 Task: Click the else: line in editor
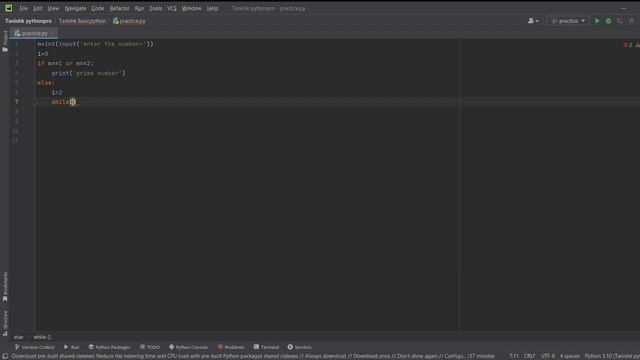46,83
